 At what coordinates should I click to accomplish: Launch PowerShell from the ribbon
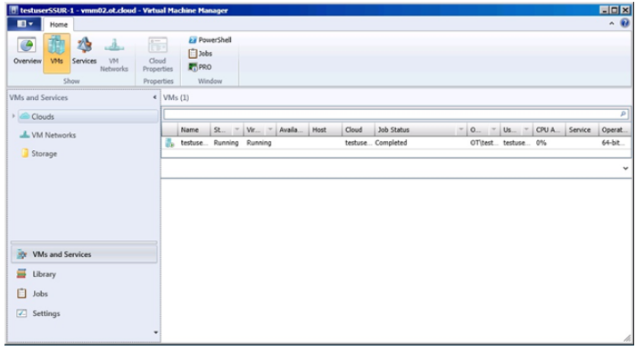(211, 40)
